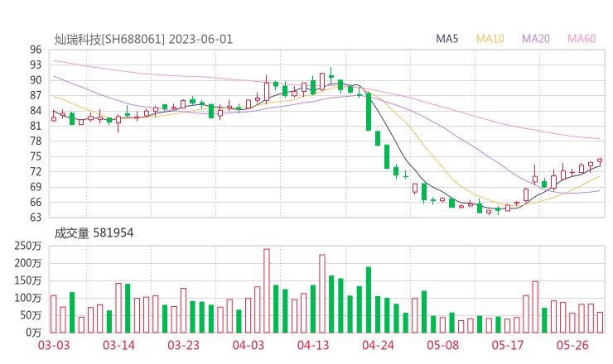Image resolution: width=613 pixels, height=364 pixels.
Task: Toggle the MA20 legend label
Action: click(536, 39)
